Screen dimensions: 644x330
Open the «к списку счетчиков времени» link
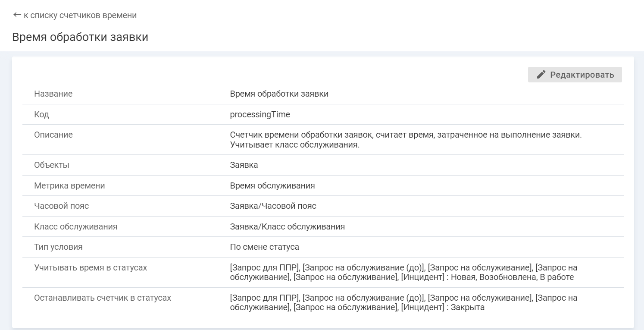[80, 16]
